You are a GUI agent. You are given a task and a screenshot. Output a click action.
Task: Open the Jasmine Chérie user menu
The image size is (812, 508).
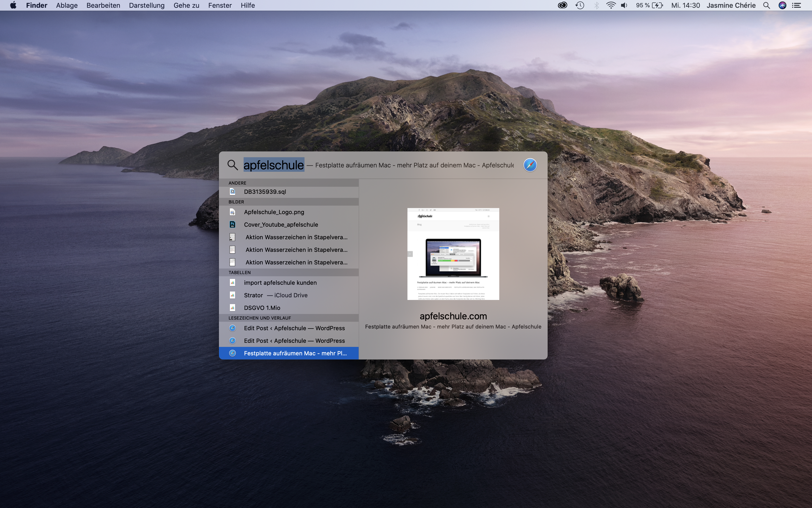[x=731, y=5]
